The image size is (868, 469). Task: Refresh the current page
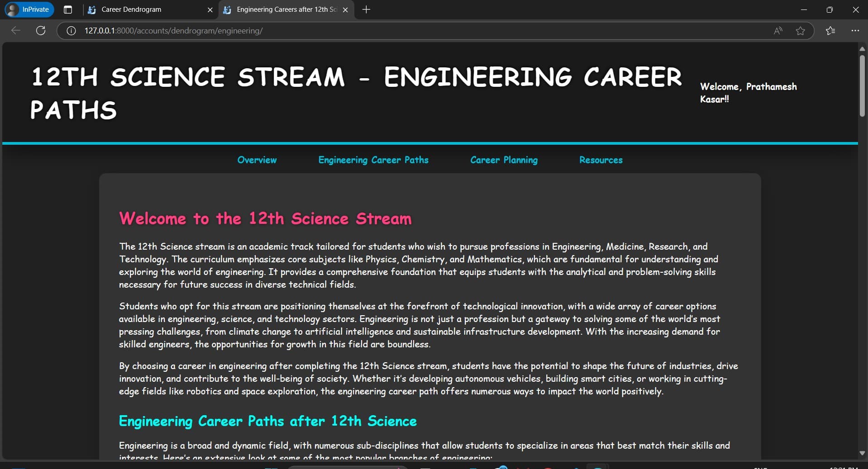tap(41, 31)
